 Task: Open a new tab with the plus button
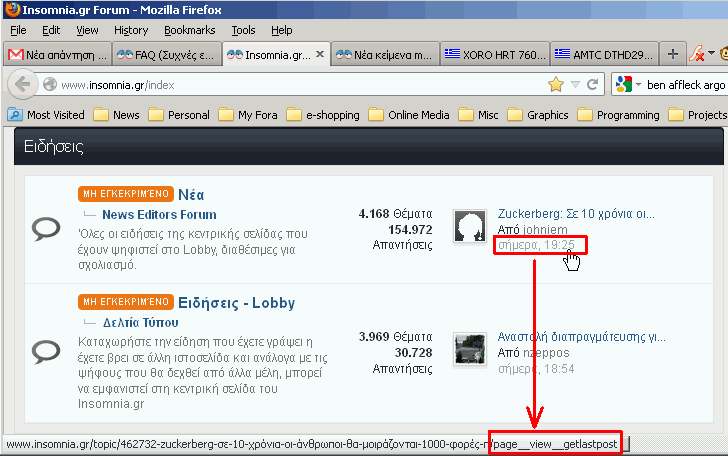tap(673, 54)
